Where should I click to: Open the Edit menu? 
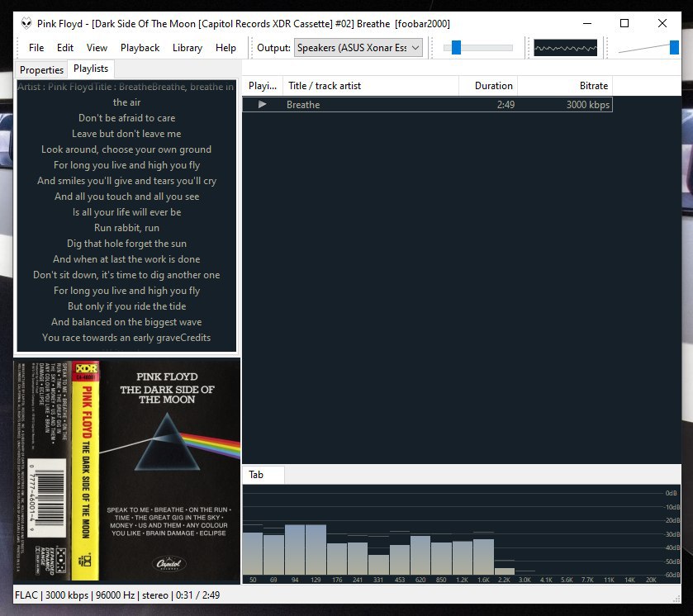(65, 48)
